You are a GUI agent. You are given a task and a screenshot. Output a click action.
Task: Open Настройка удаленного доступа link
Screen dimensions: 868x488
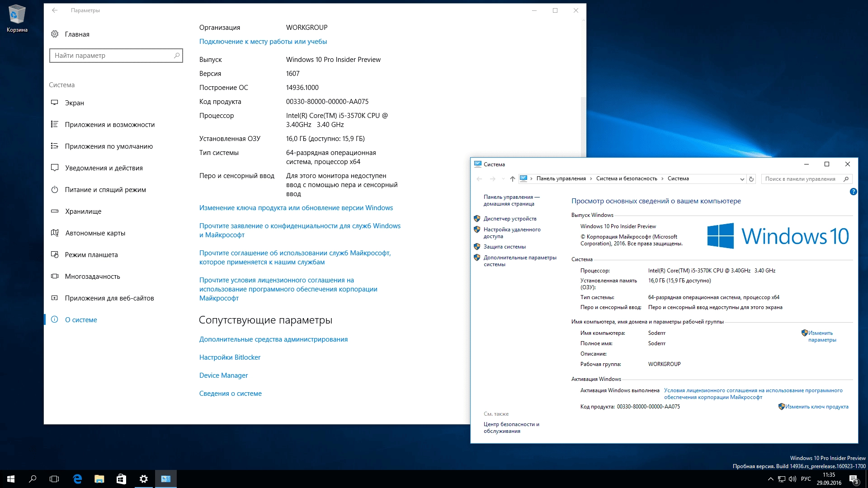tap(512, 233)
